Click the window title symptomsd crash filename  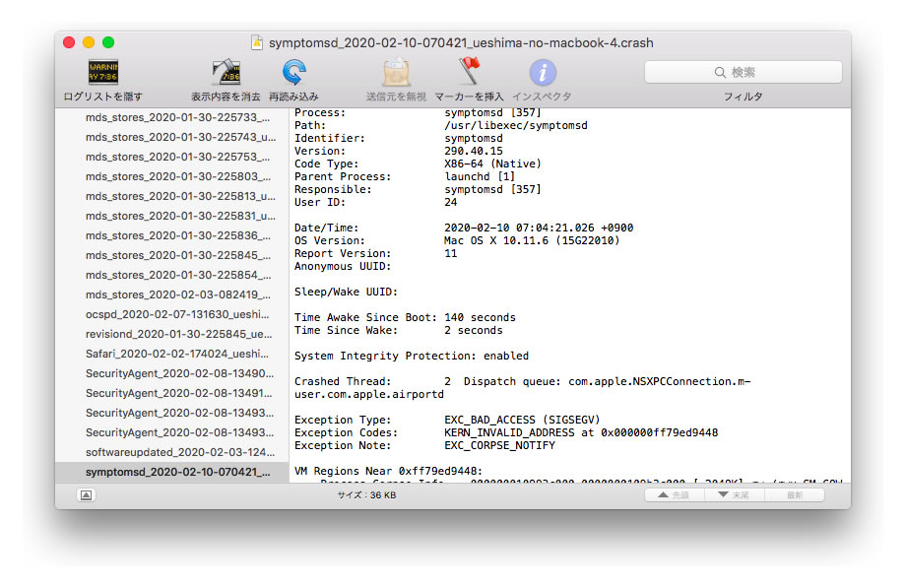click(x=461, y=42)
